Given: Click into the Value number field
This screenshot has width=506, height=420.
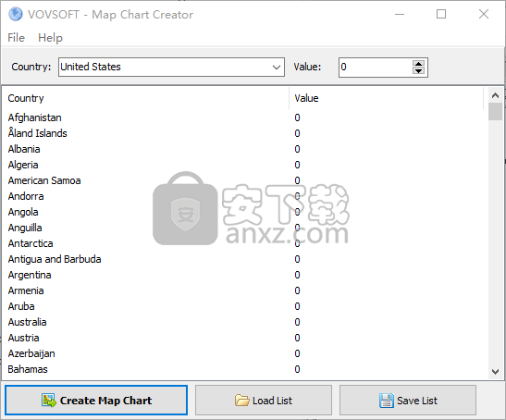Looking at the screenshot, I should point(376,68).
